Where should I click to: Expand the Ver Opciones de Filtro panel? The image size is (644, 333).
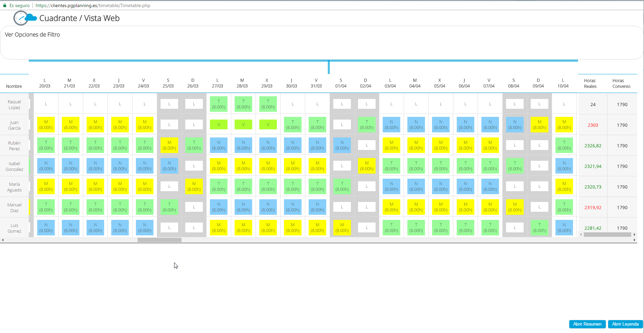coord(32,34)
